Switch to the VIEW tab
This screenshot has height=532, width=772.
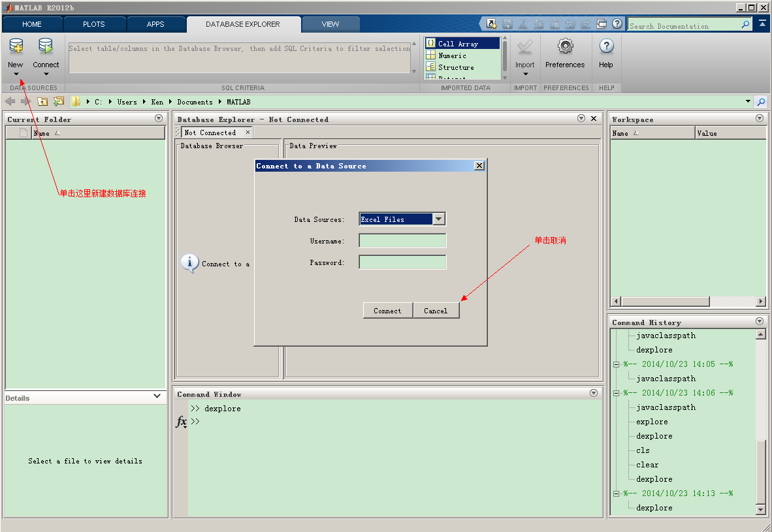click(330, 24)
